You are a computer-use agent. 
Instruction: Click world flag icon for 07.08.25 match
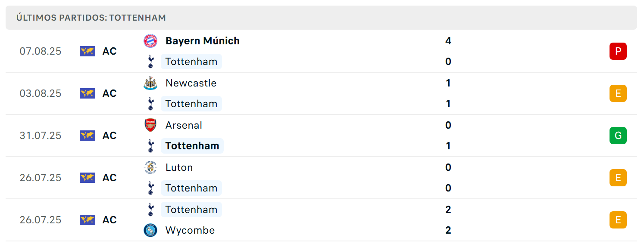click(88, 51)
